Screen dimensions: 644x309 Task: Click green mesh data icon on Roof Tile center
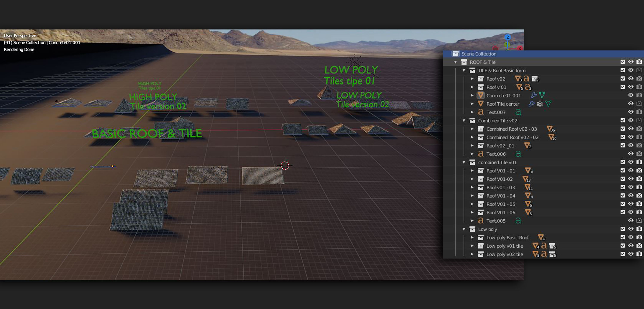click(548, 104)
